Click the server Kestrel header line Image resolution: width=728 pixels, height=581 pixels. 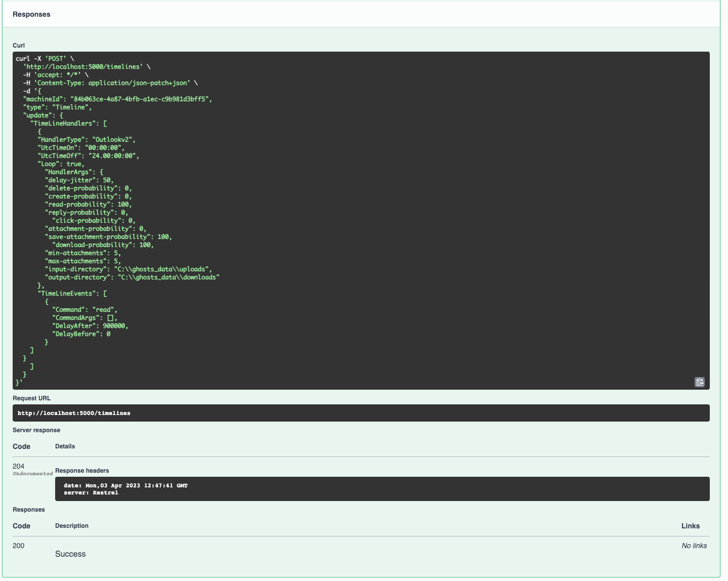tap(91, 492)
